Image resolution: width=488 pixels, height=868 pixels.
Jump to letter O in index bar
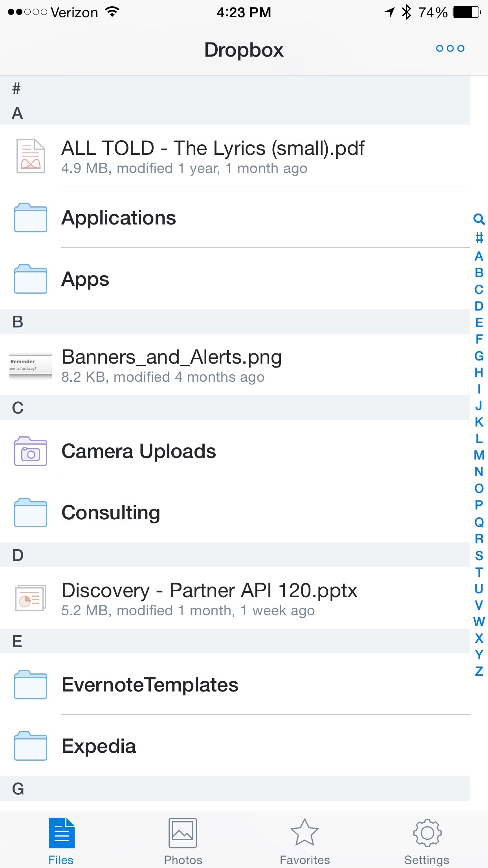pyautogui.click(x=479, y=489)
